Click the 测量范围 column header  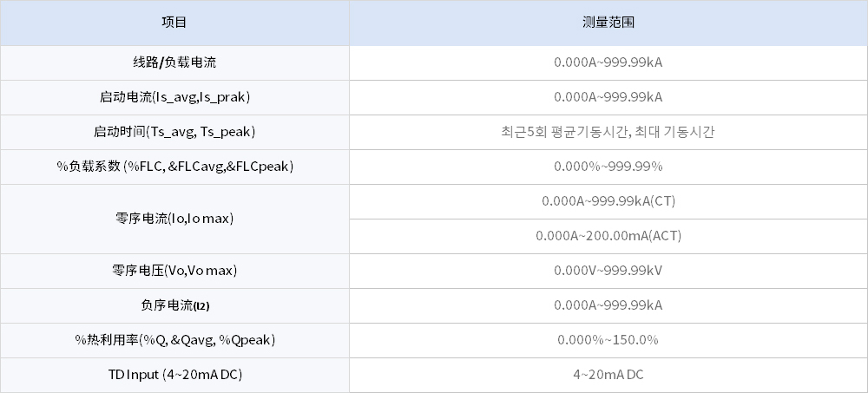[608, 23]
